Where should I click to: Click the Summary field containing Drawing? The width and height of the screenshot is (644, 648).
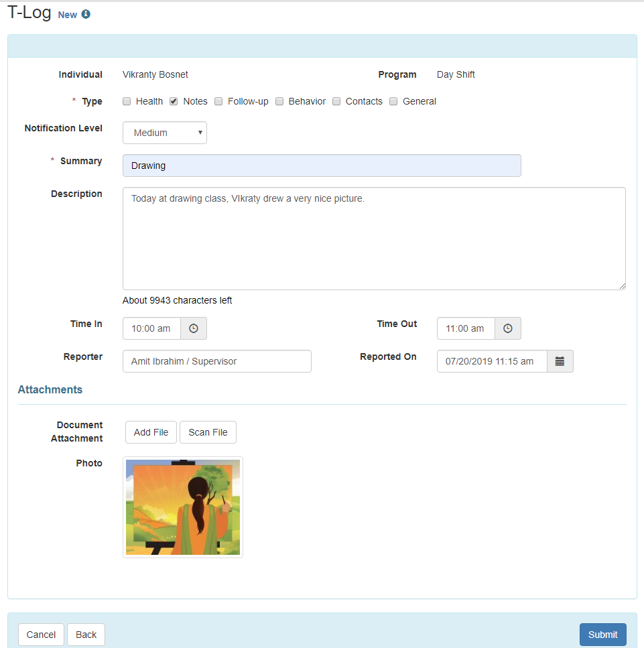(x=322, y=166)
